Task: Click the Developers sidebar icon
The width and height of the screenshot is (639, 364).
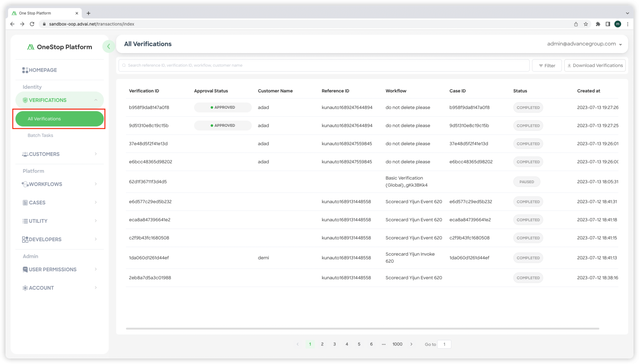Action: tap(25, 239)
